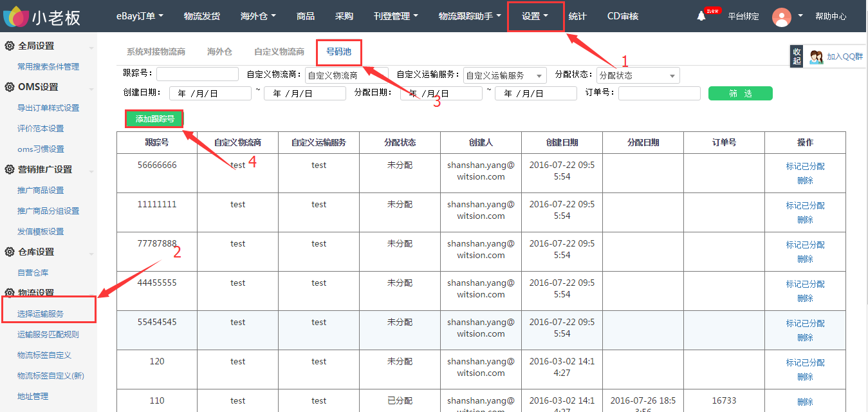Switch to the 号码池 tab

(x=338, y=51)
